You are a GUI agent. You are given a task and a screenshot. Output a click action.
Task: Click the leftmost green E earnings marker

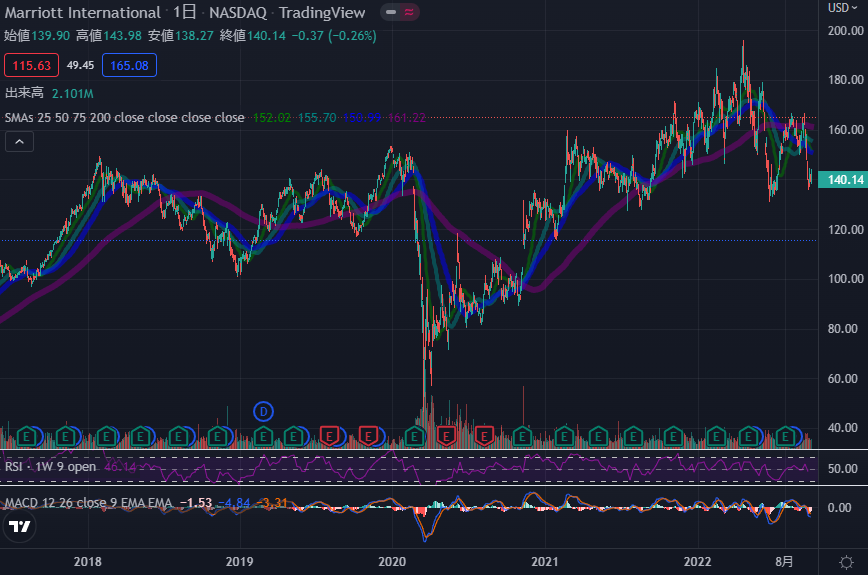point(26,437)
